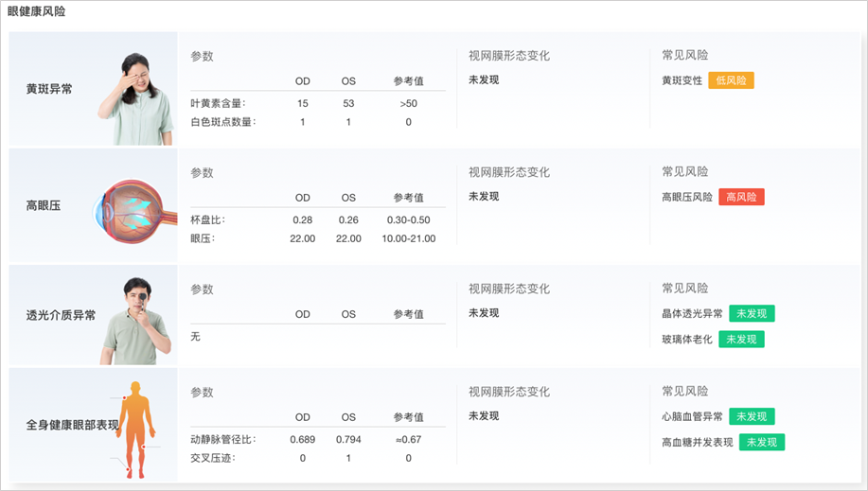Click the eyeball anatomy illustration
Image resolution: width=868 pixels, height=491 pixels.
point(134,212)
